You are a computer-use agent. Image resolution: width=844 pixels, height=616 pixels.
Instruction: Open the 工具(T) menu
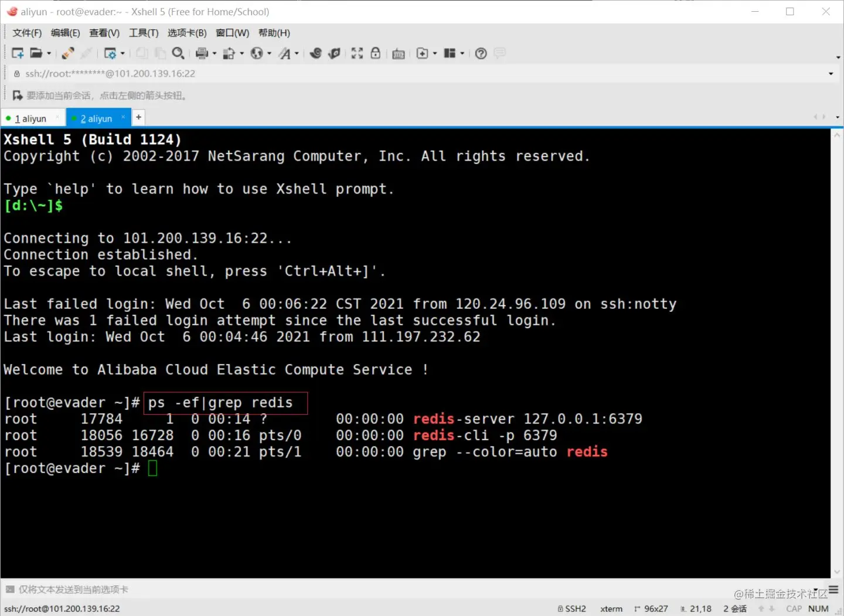tap(144, 33)
